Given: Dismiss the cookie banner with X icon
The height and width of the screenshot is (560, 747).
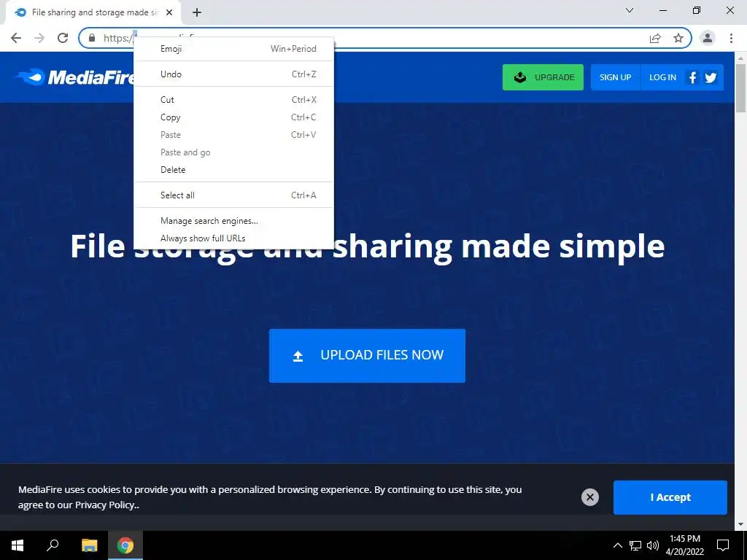Looking at the screenshot, I should tap(589, 497).
